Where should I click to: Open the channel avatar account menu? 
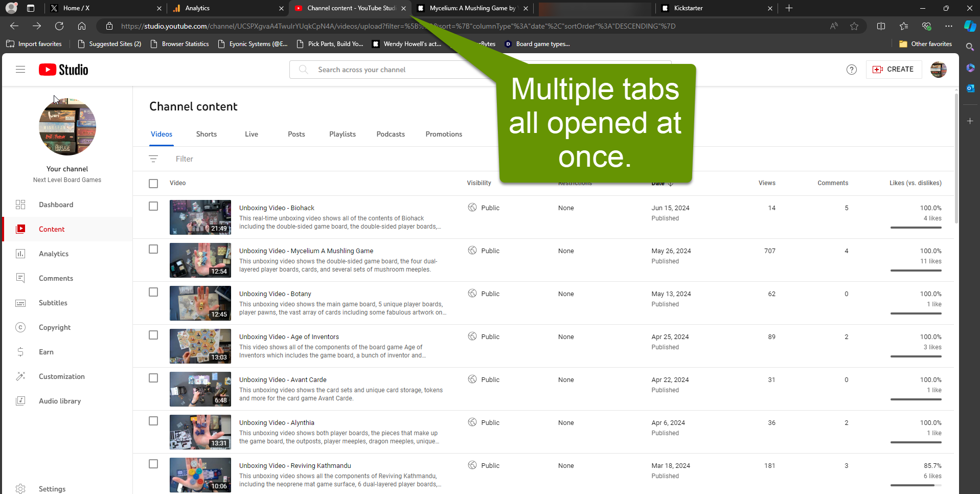click(938, 70)
